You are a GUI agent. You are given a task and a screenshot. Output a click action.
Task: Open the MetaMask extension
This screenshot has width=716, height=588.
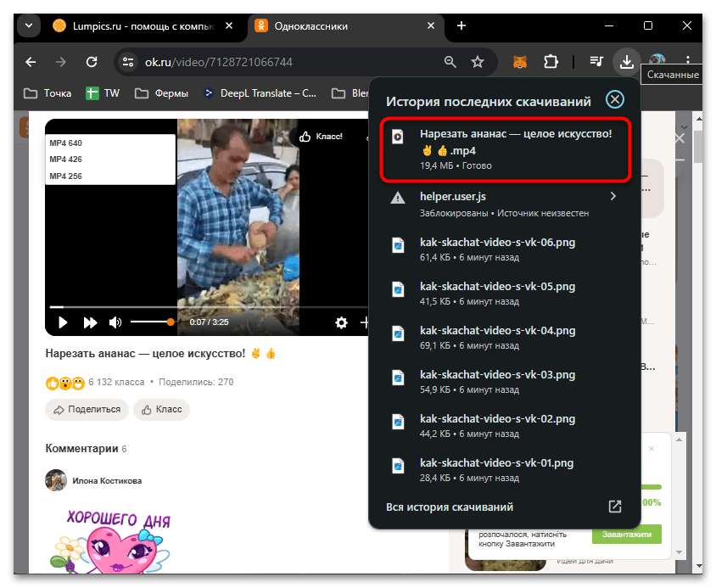[x=520, y=61]
